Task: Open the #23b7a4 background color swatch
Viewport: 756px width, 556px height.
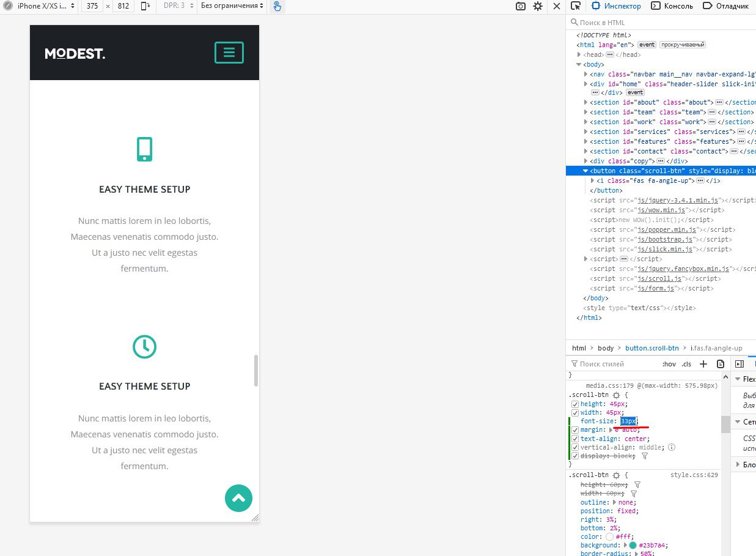Action: [633, 545]
